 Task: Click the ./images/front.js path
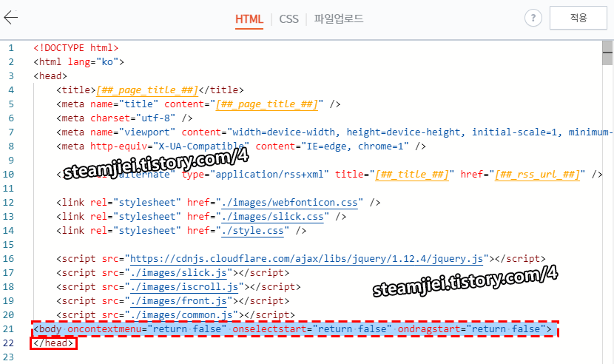178,301
